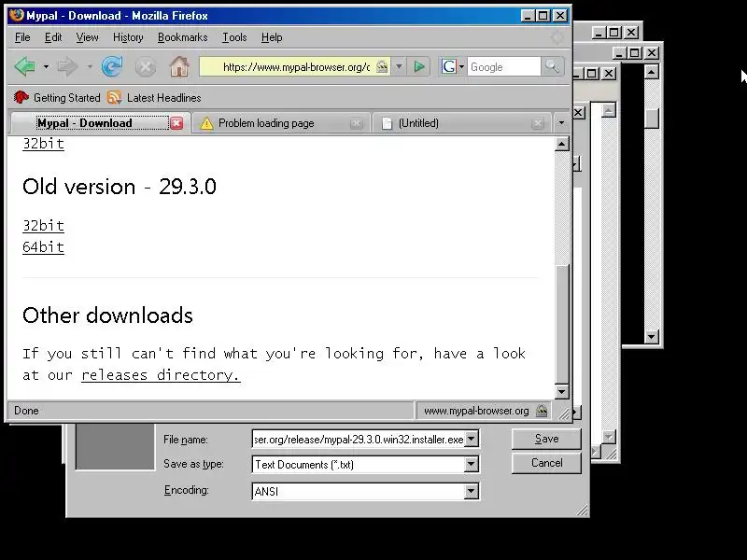The image size is (747, 560).
Task: Click the Firefox window resize grip
Action: point(564,413)
